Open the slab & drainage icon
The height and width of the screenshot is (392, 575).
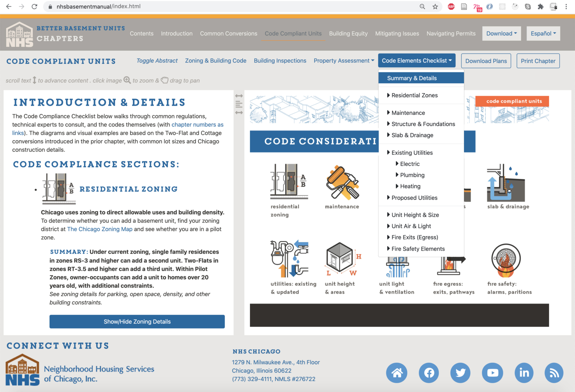[505, 183]
